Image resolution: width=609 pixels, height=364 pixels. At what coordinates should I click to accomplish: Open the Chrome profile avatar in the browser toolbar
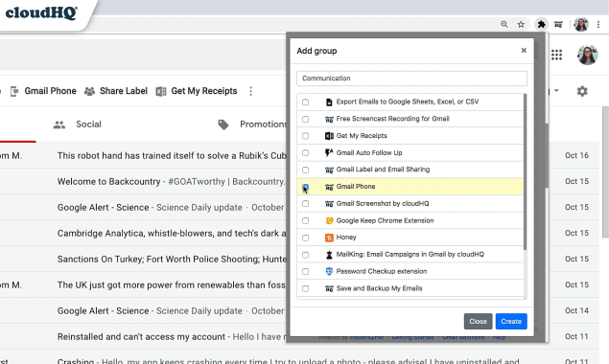click(x=581, y=25)
